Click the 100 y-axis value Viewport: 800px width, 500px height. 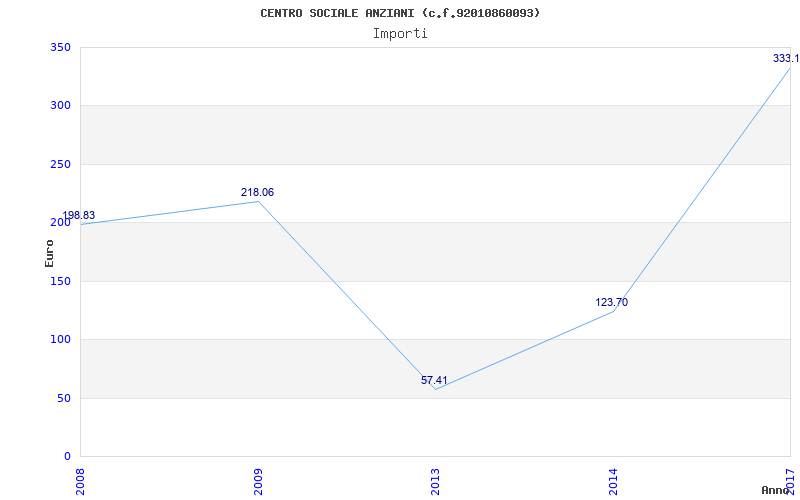coord(60,339)
